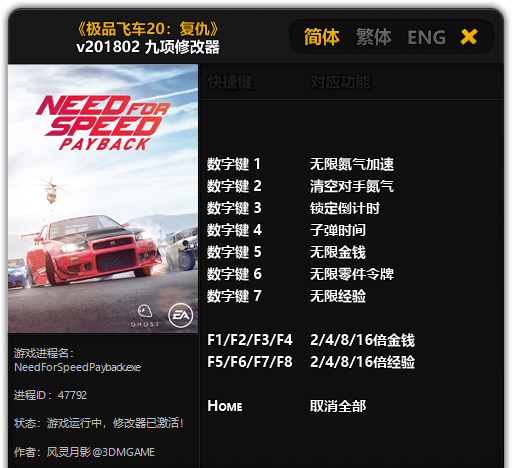The image size is (512, 468).
Task: Close the trainer with the yellow X
Action: tap(469, 37)
